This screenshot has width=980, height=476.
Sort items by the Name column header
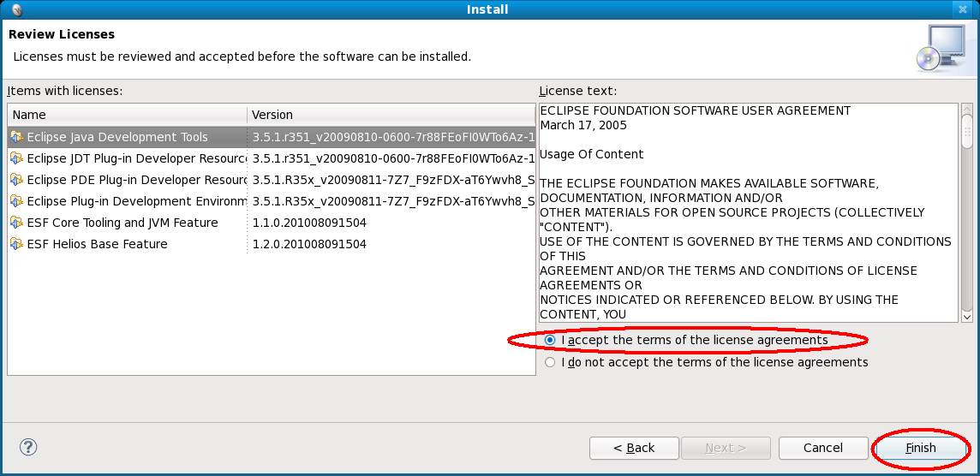click(128, 115)
